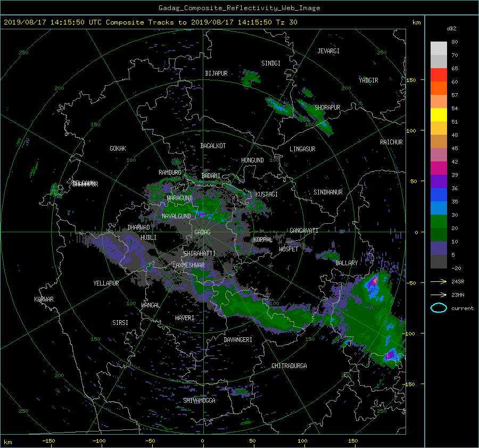This screenshot has height=448, width=479.
Task: Select the HUNGUND label
Action: [x=252, y=160]
